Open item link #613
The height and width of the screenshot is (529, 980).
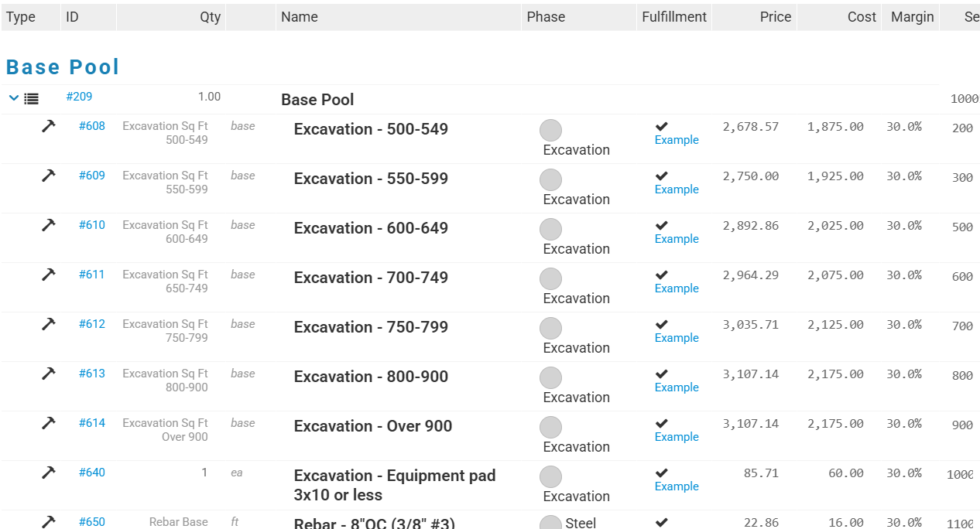point(92,374)
